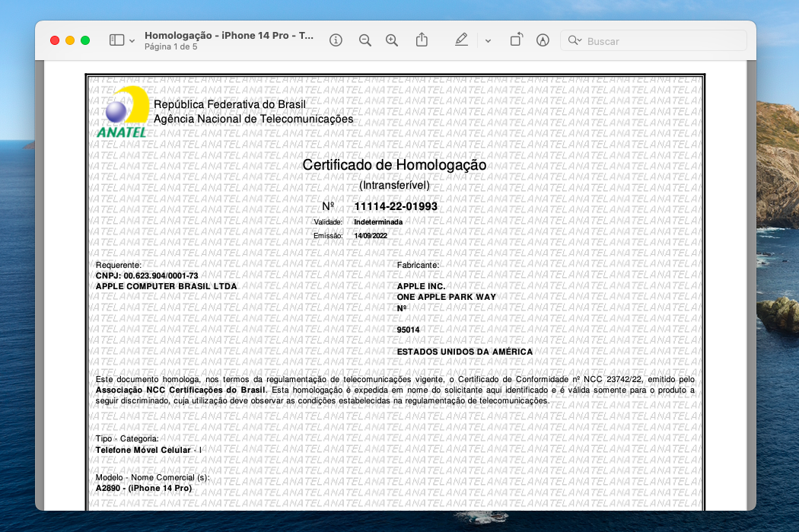This screenshot has height=532, width=799.
Task: Select the 'NCC 23742/22' certificate reference
Action: click(x=614, y=380)
